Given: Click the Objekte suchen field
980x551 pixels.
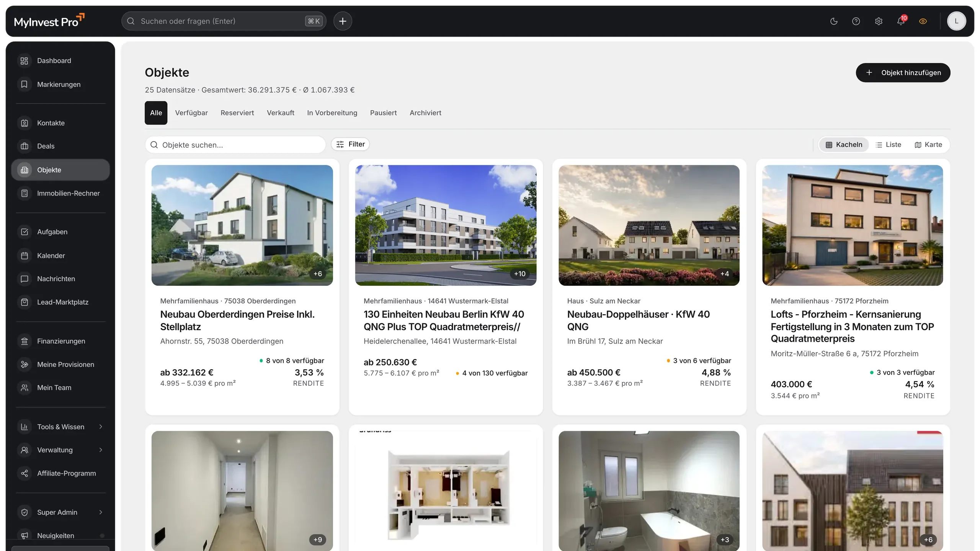Looking at the screenshot, I should pyautogui.click(x=235, y=145).
